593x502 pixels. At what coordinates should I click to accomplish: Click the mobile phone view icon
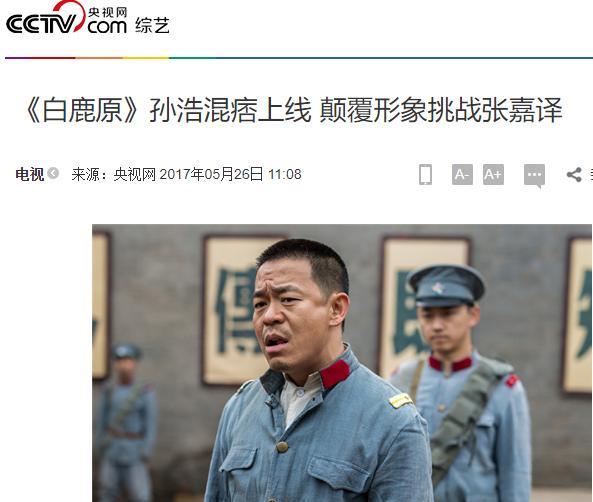425,174
